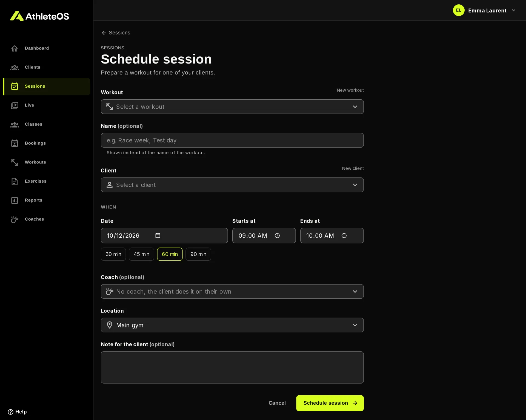
Task: Click the Help question mark icon
Action: [x=10, y=412]
